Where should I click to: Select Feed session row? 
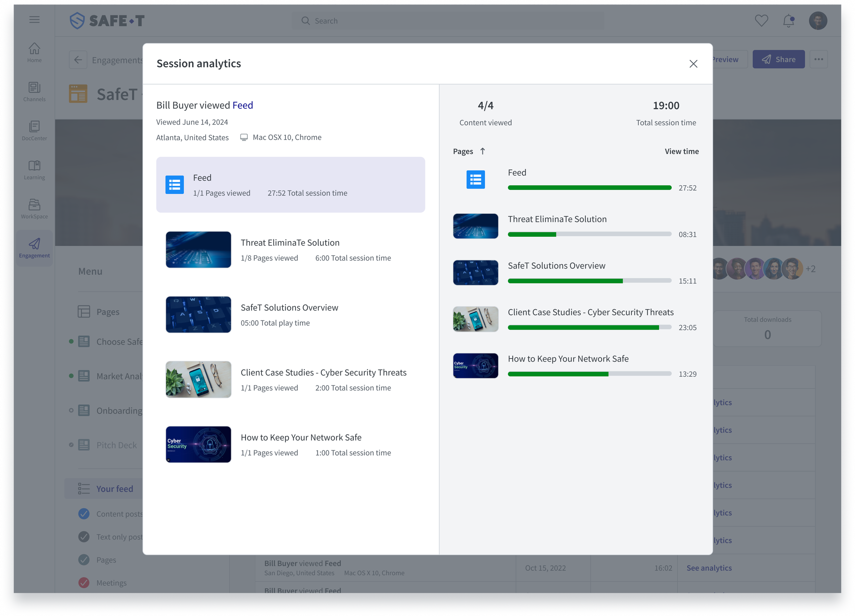290,185
